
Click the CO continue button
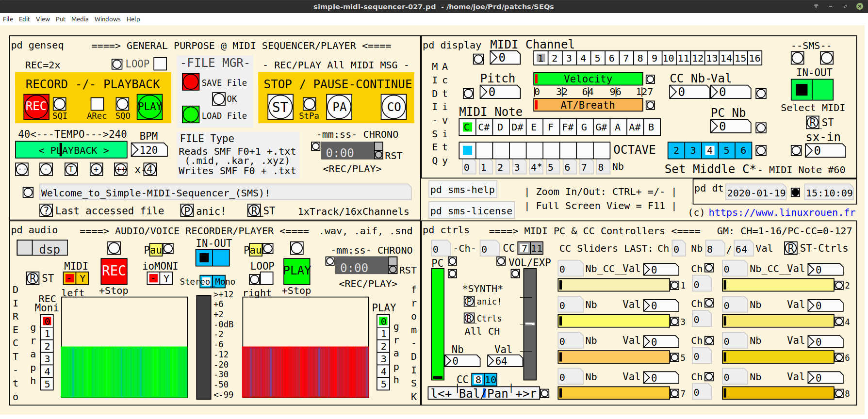[x=393, y=107]
